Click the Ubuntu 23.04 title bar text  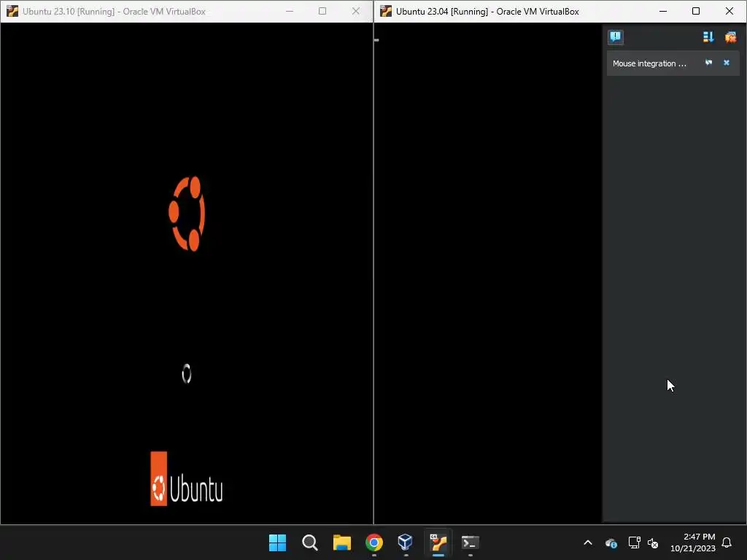(487, 12)
